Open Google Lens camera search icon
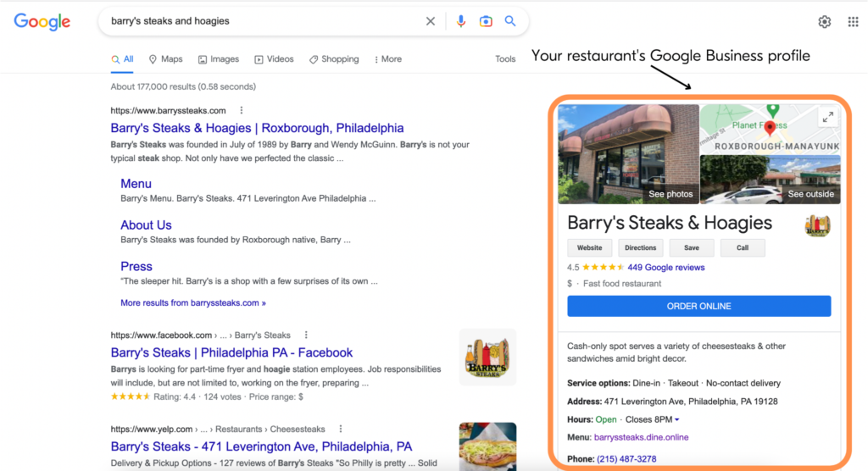The height and width of the screenshot is (471, 868). click(x=486, y=21)
